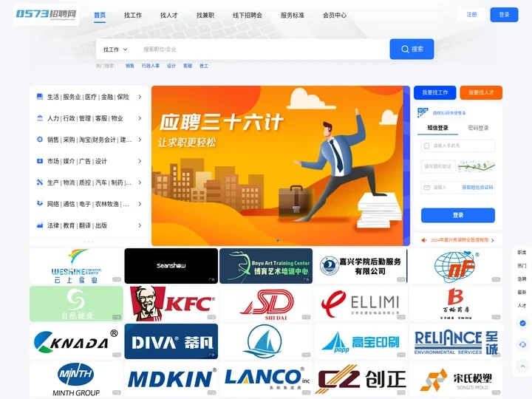Click the KFC logo tile
The width and height of the screenshot is (532, 399).
[x=171, y=304]
